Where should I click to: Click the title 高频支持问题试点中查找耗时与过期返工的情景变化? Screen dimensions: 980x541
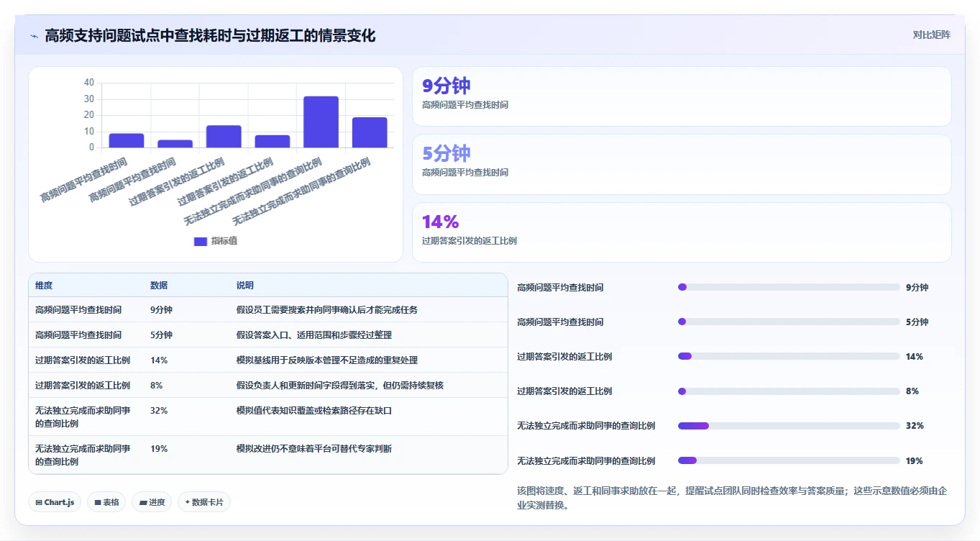click(x=210, y=35)
